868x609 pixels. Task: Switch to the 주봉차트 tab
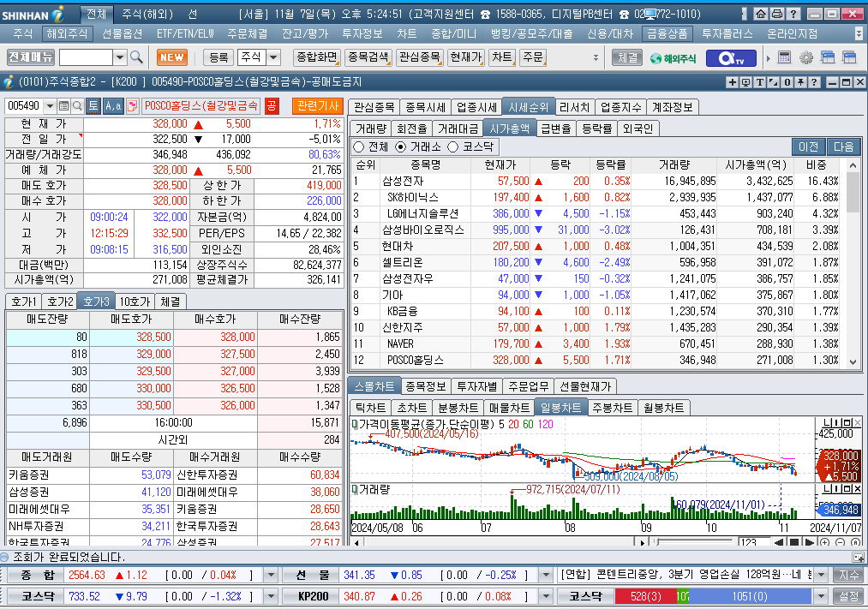(613, 408)
